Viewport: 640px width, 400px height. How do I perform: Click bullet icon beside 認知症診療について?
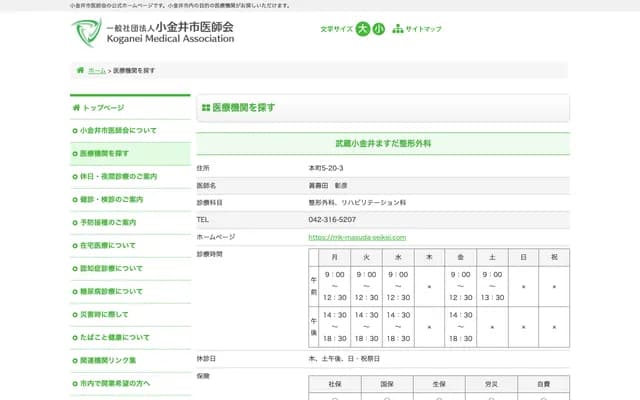[75, 268]
